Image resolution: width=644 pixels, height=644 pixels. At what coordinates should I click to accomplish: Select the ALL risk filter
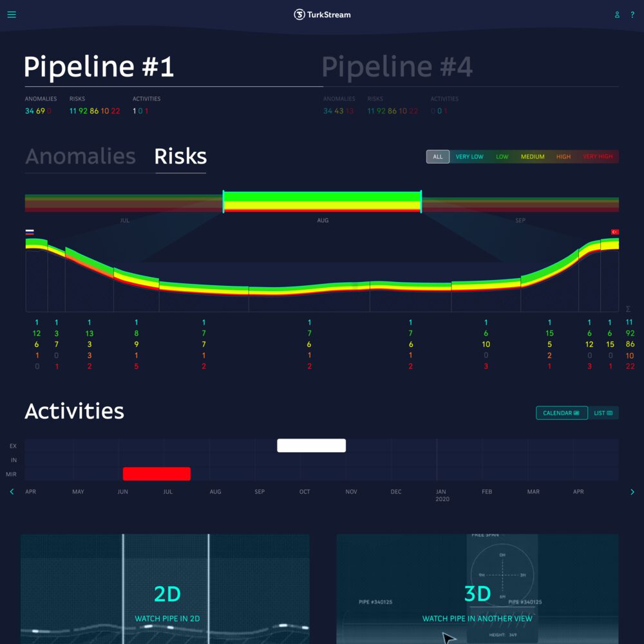438,156
